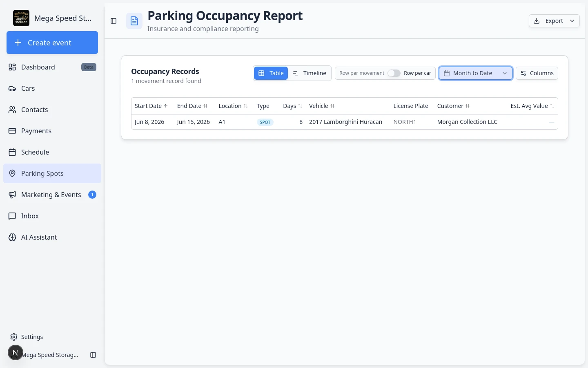Go to Inbox
Image resolution: width=588 pixels, height=368 pixels.
pos(52,216)
